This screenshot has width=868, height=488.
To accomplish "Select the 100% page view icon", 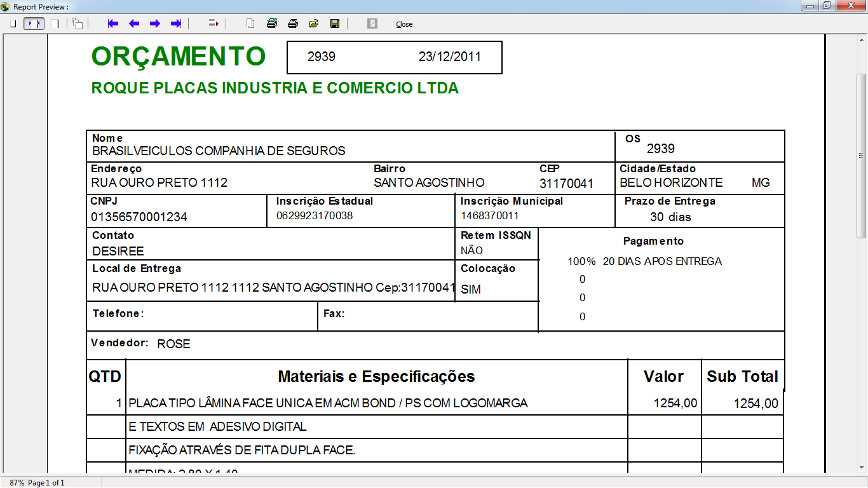I will point(55,24).
